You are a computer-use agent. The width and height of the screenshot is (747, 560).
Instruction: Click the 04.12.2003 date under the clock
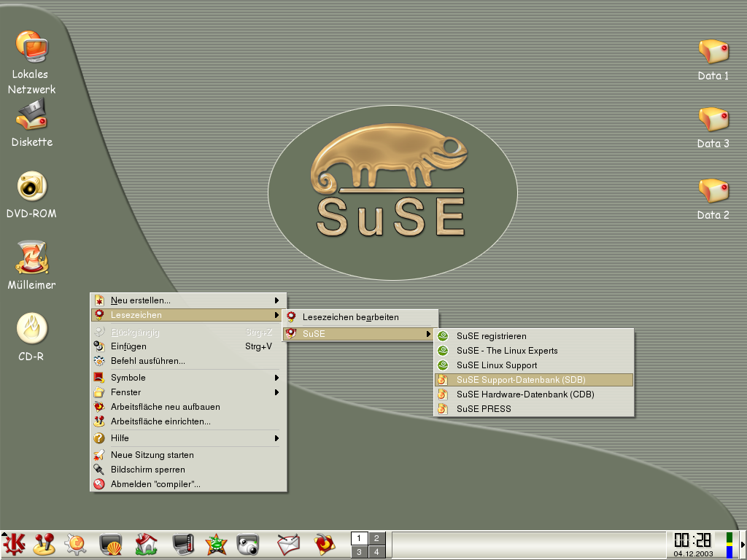pos(693,554)
